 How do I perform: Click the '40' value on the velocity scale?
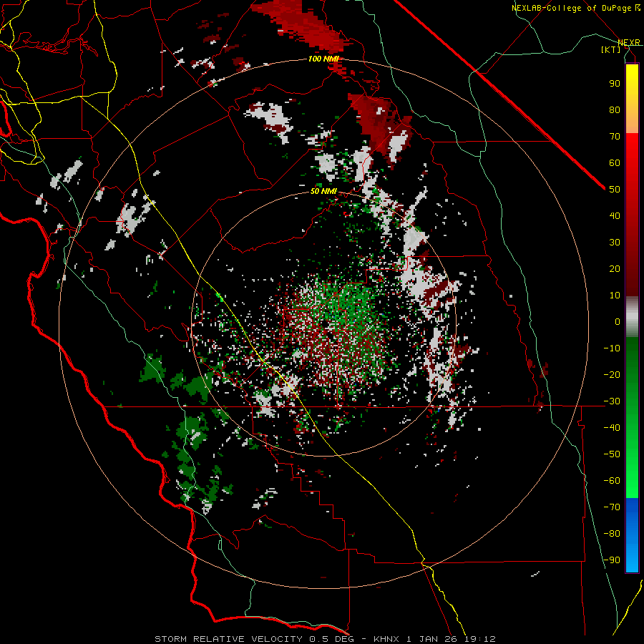(x=615, y=215)
